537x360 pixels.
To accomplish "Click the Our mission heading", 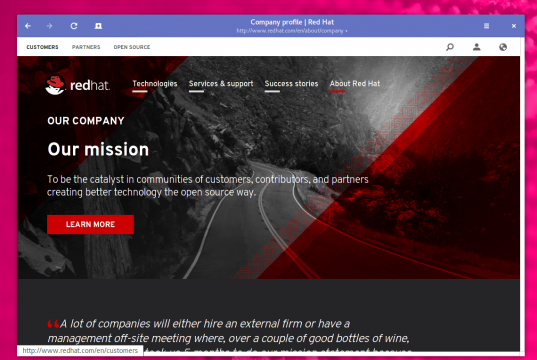I will pyautogui.click(x=98, y=149).
